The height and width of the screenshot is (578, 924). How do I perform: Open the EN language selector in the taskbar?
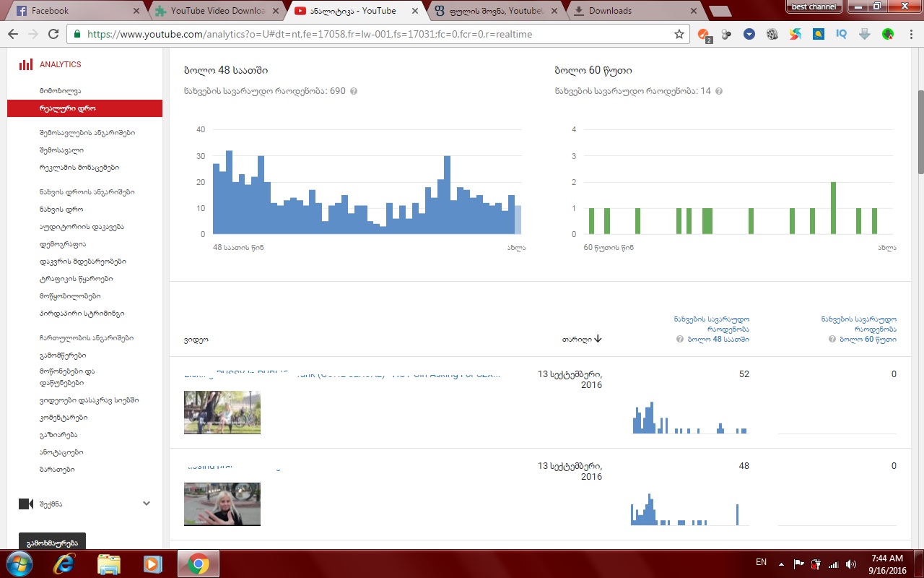tap(761, 561)
